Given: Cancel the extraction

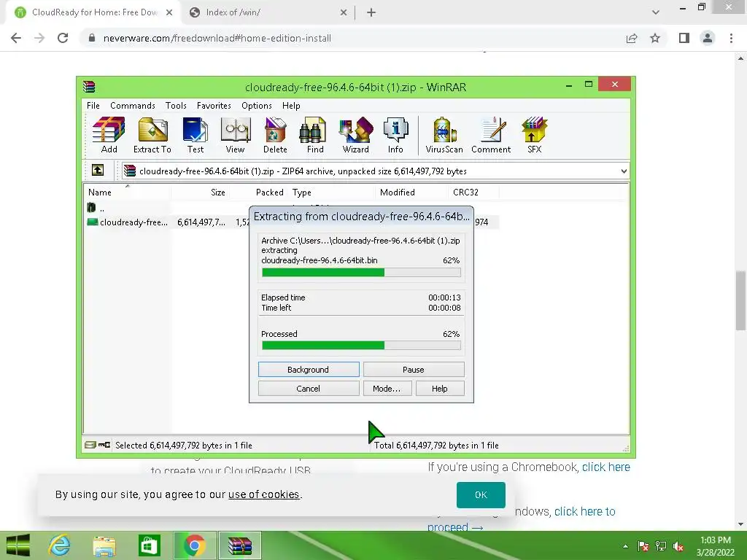Looking at the screenshot, I should coord(309,389).
